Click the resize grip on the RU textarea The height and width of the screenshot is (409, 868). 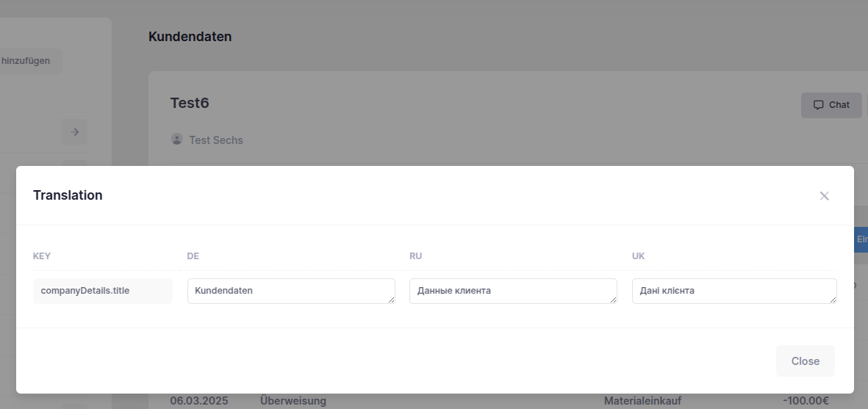[x=613, y=300]
